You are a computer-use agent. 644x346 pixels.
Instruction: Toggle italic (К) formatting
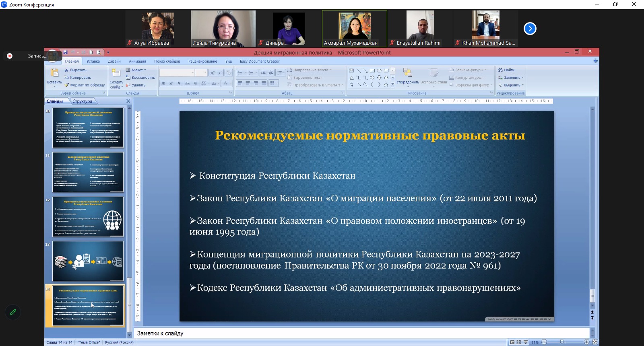[171, 83]
